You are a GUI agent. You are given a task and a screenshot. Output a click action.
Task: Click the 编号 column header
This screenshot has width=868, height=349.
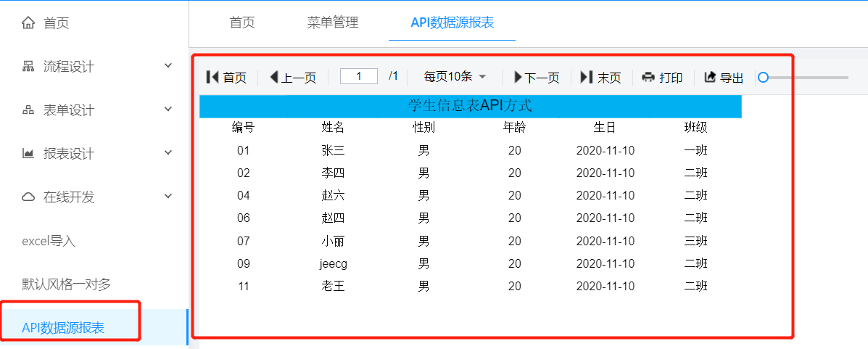243,128
